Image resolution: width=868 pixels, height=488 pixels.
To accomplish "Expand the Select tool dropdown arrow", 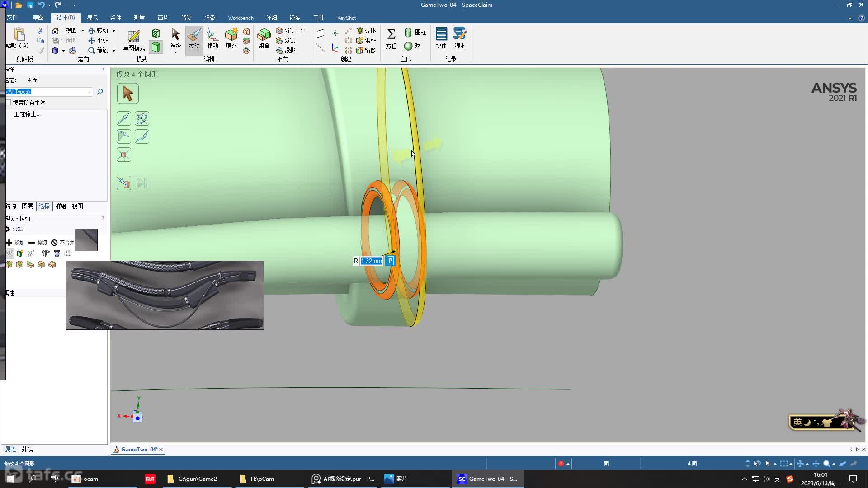I will point(175,53).
